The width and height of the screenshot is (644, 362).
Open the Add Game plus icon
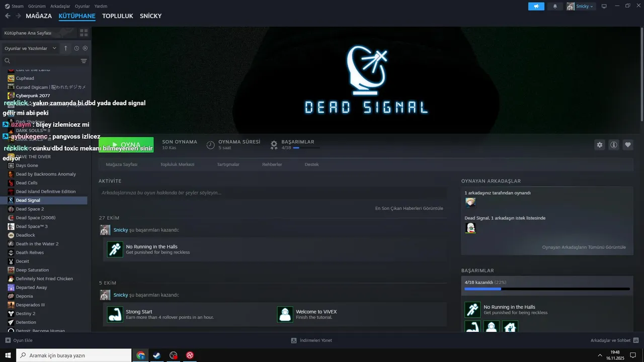pyautogui.click(x=8, y=340)
